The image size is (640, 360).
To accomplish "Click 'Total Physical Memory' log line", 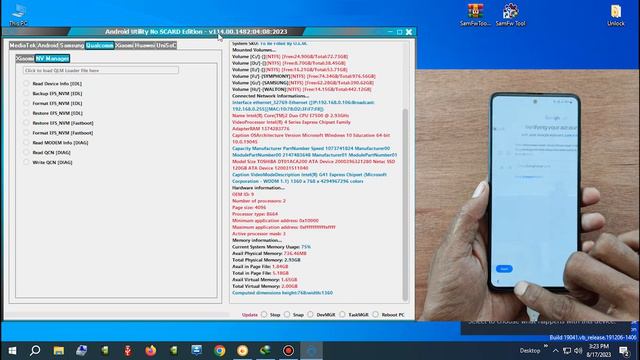I will [x=266, y=260].
